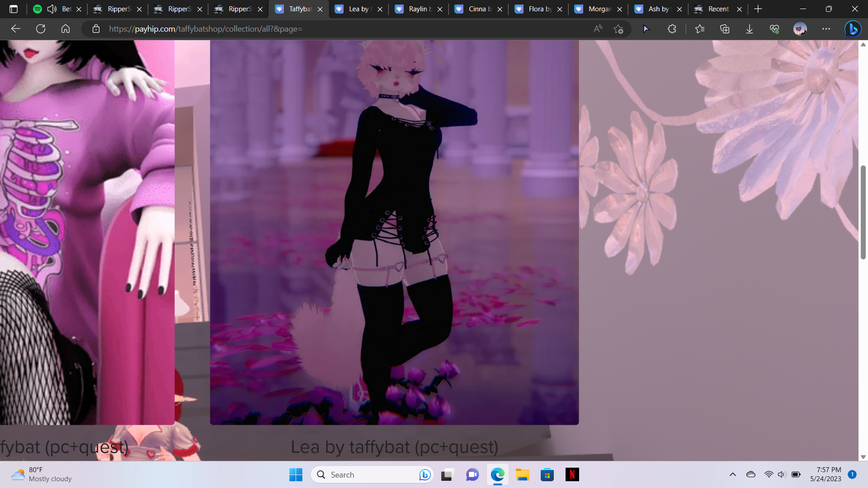Image resolution: width=868 pixels, height=488 pixels.
Task: Open the Downloads icon
Action: tap(750, 29)
